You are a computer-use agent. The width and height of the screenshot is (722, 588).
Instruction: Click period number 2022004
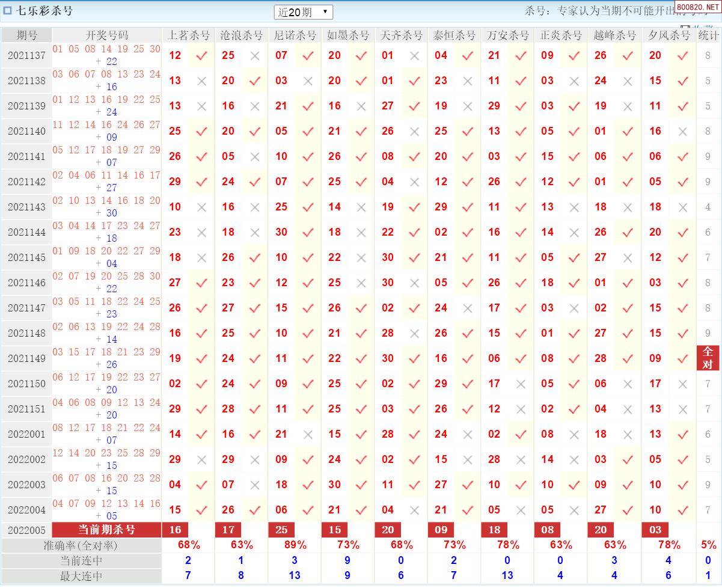tap(27, 510)
